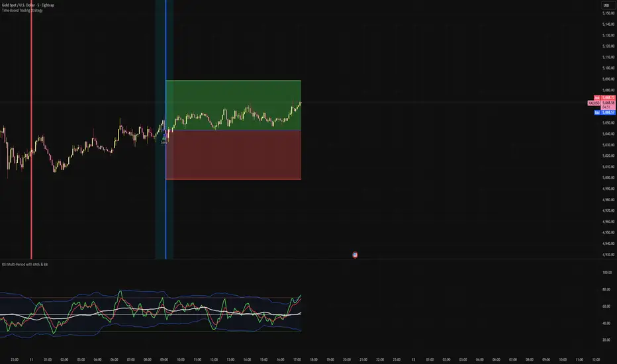Select the Time-Based Trading Strategy indicator label
This screenshot has height=364, width=617.
[23, 10]
